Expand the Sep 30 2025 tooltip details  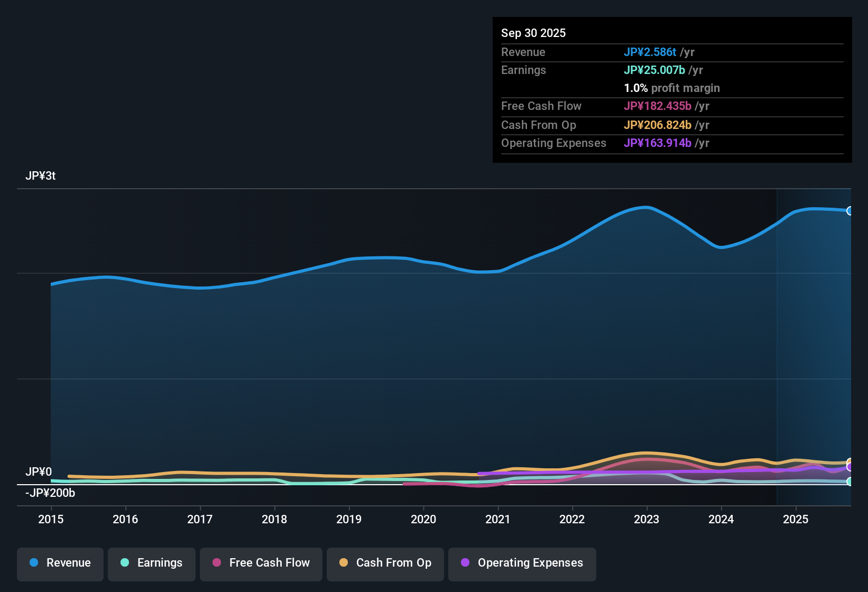point(533,33)
